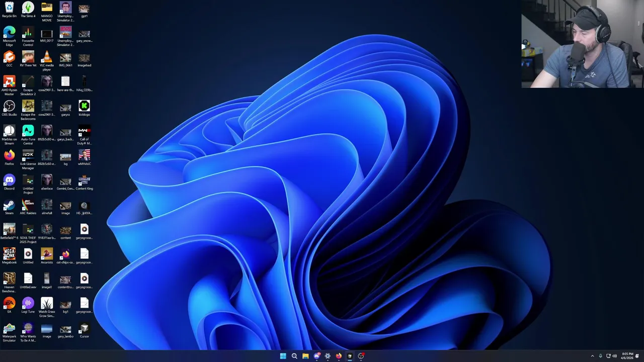Select the Steam desktop shortcut
This screenshot has width=644, height=362.
click(9, 207)
